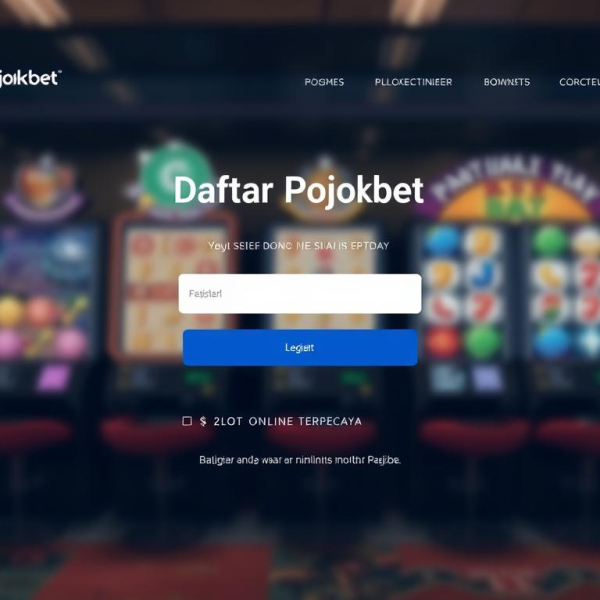Open the CORCTEL navigation item
This screenshot has height=600, width=600.
(579, 82)
